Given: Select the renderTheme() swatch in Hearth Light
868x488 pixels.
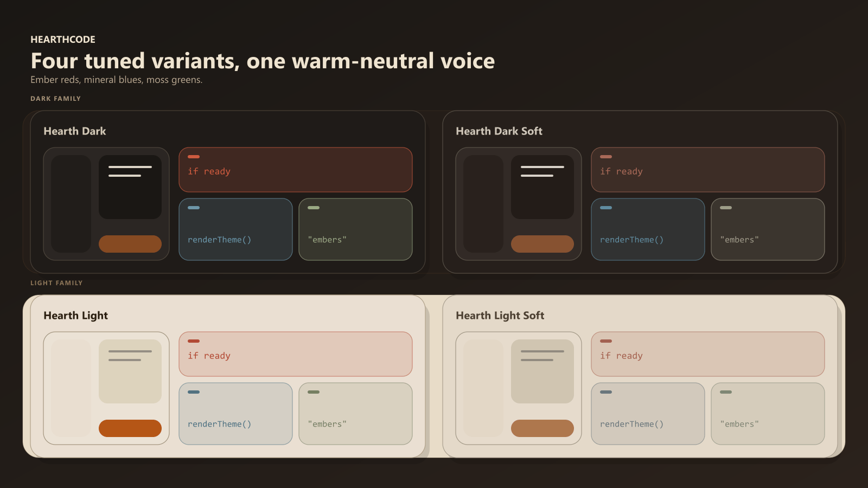Looking at the screenshot, I should pos(235,414).
